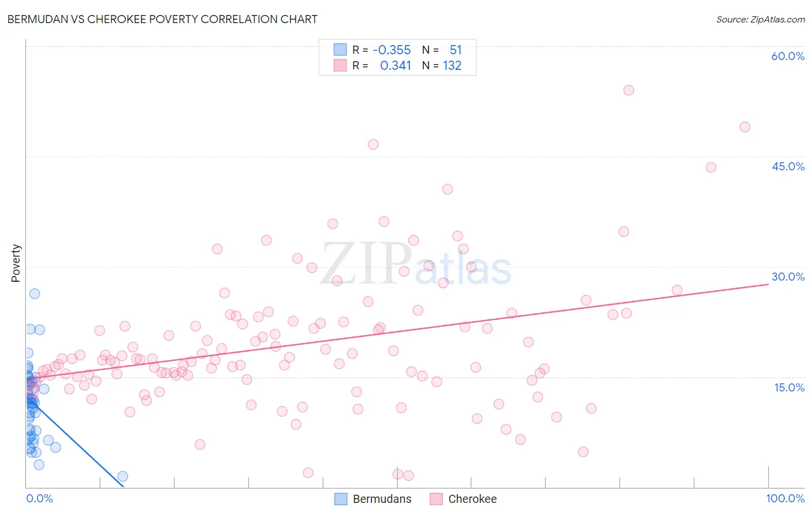Click the highest pink Cherokee point near 54%
This screenshot has width=812, height=515.
tap(629, 90)
